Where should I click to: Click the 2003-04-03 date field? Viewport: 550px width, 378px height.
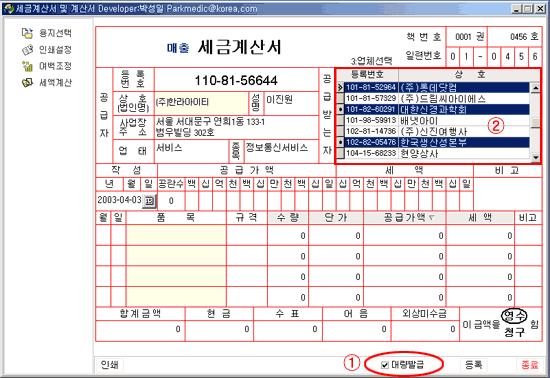[x=119, y=201]
